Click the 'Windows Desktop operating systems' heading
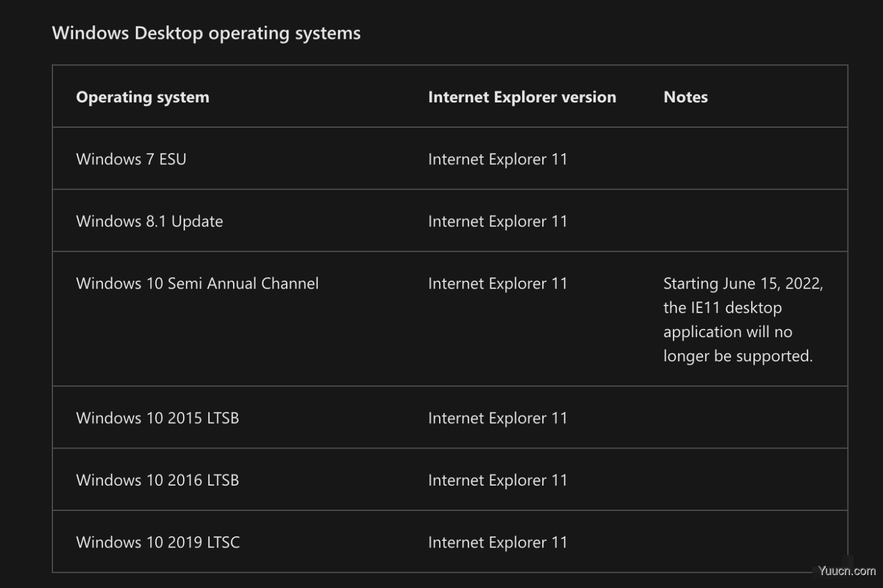Image resolution: width=883 pixels, height=588 pixels. click(x=206, y=34)
